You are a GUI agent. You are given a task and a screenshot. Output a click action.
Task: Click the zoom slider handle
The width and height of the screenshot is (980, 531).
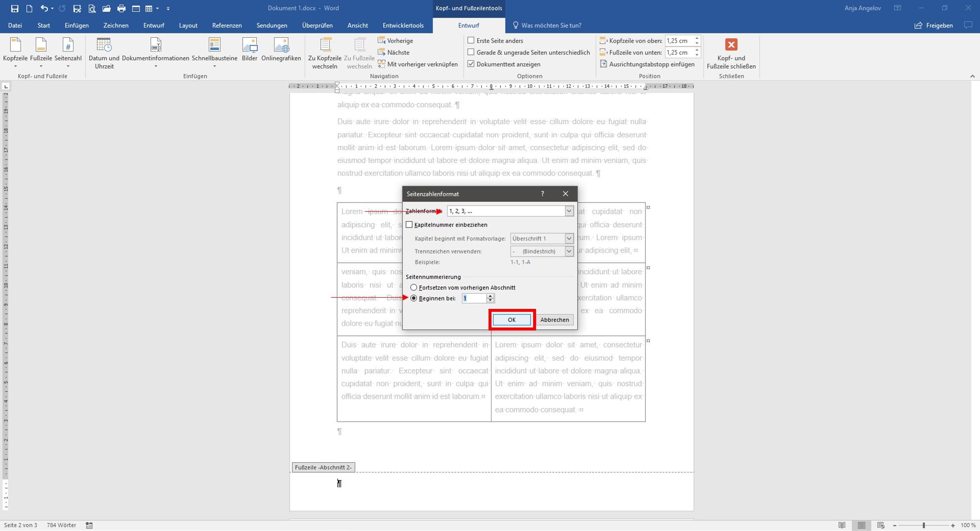(x=924, y=525)
